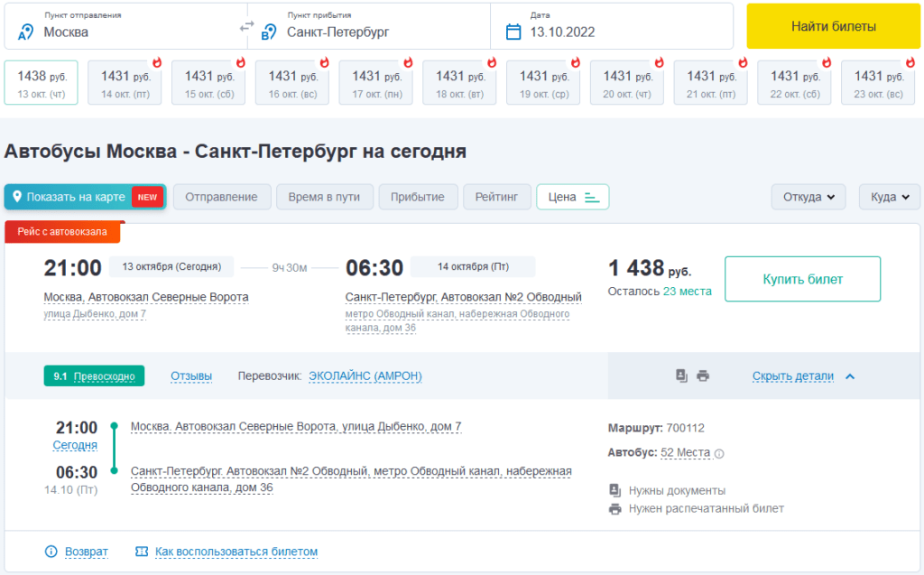Click the Пункт прибытия input field
Image resolution: width=924 pixels, height=575 pixels.
[379, 32]
